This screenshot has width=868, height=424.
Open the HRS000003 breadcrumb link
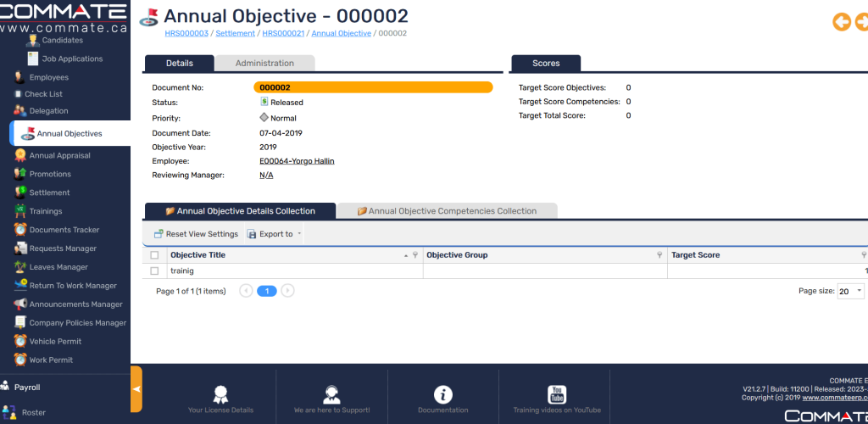click(186, 33)
